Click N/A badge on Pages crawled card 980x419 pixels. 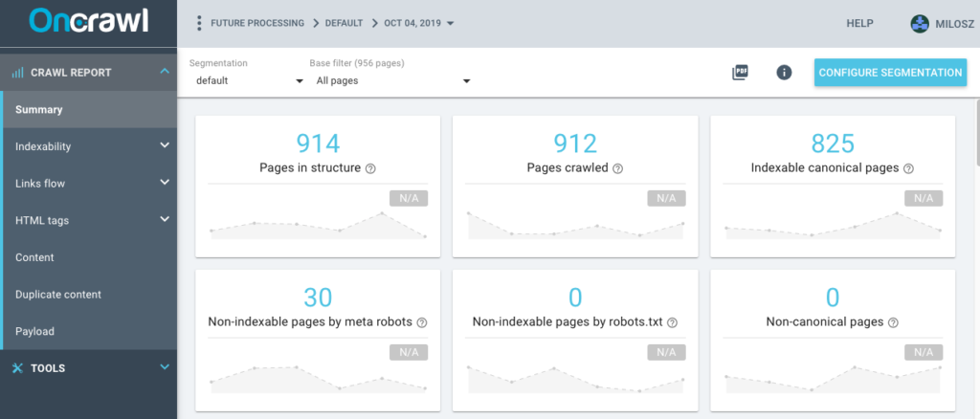pos(666,199)
